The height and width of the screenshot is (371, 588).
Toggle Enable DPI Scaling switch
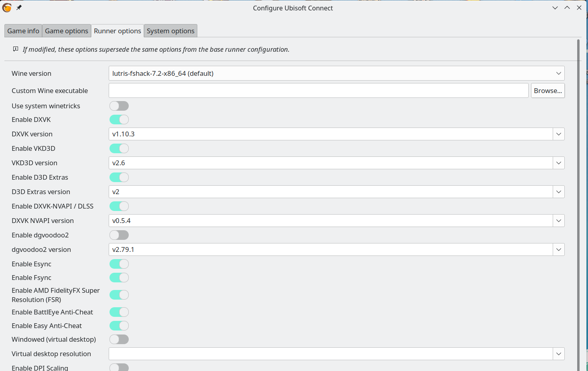(119, 367)
